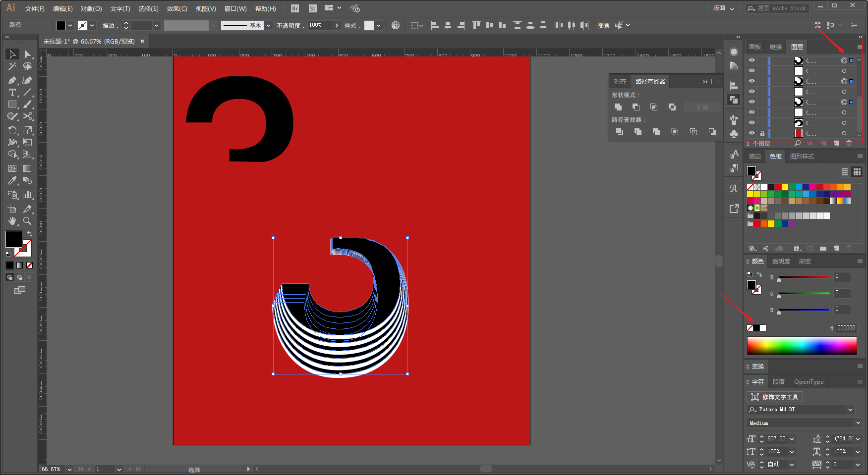Switch to the 画板 tab
This screenshot has width=868, height=475.
coord(755,47)
